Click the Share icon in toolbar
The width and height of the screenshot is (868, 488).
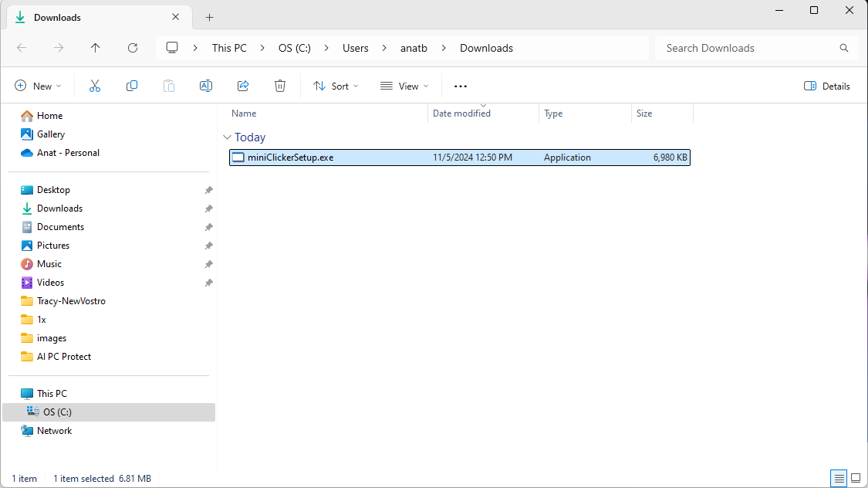(x=243, y=86)
